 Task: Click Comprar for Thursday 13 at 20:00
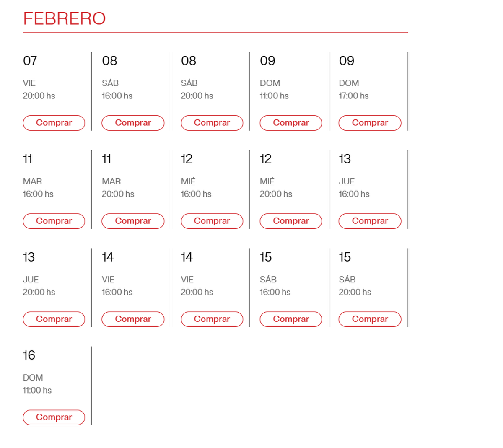coord(54,319)
